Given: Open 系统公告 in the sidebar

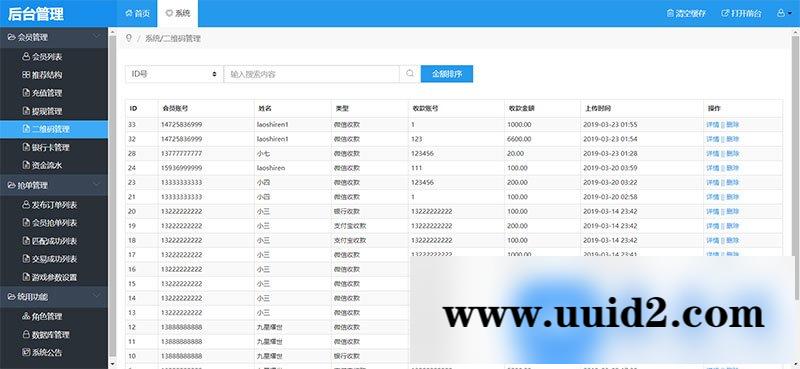Looking at the screenshot, I should tap(42, 352).
